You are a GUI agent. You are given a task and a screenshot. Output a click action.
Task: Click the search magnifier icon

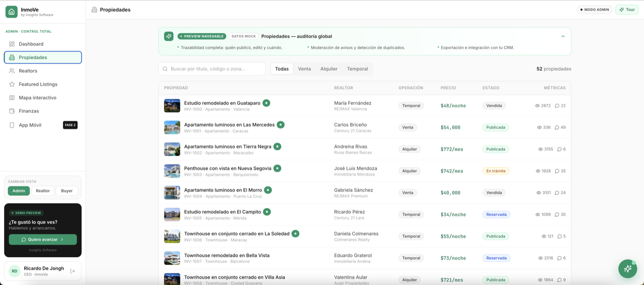click(x=165, y=69)
